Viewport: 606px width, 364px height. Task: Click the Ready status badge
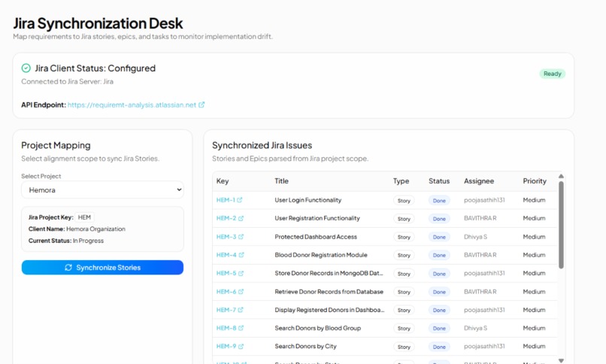[x=553, y=74]
